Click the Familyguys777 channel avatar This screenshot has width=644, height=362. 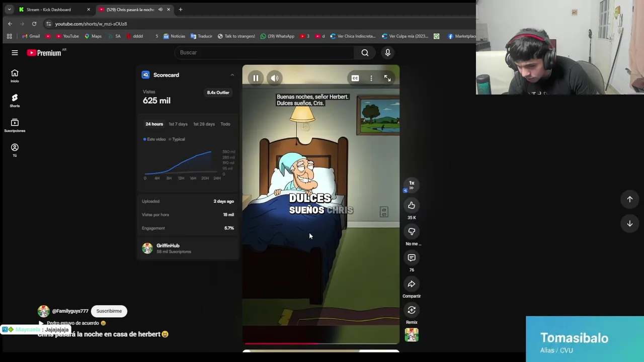(x=44, y=311)
